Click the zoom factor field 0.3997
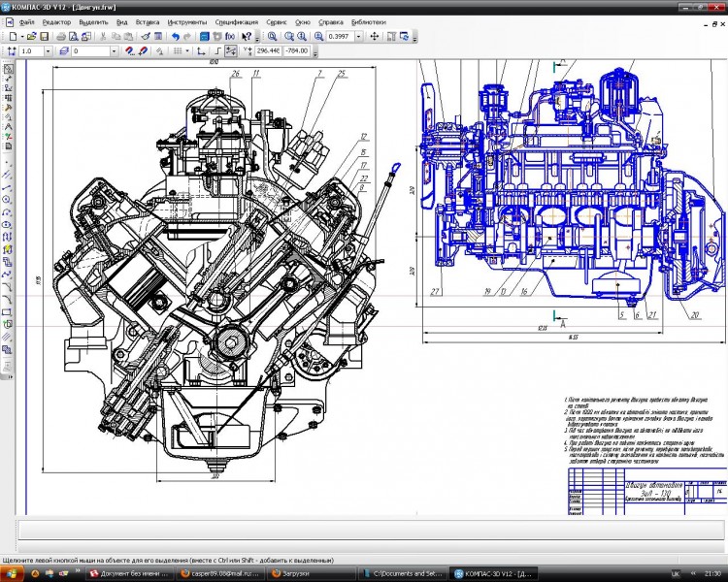Image resolution: width=728 pixels, height=582 pixels. (340, 36)
